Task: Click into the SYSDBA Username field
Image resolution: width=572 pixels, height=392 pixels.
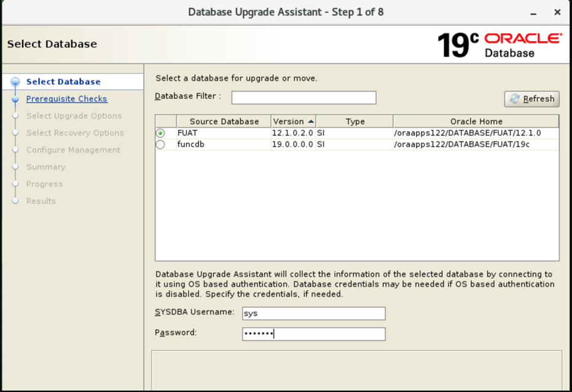Action: [x=314, y=313]
